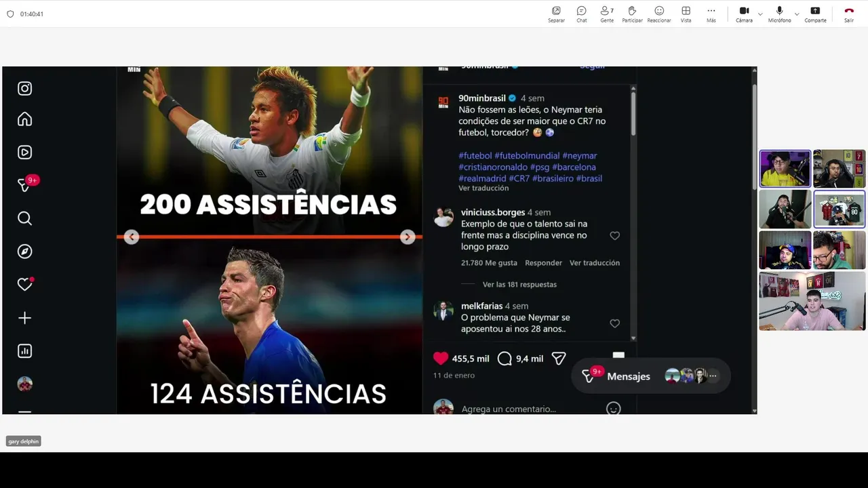Open the profile avatar in sidebar
This screenshot has height=488, width=868.
click(25, 384)
